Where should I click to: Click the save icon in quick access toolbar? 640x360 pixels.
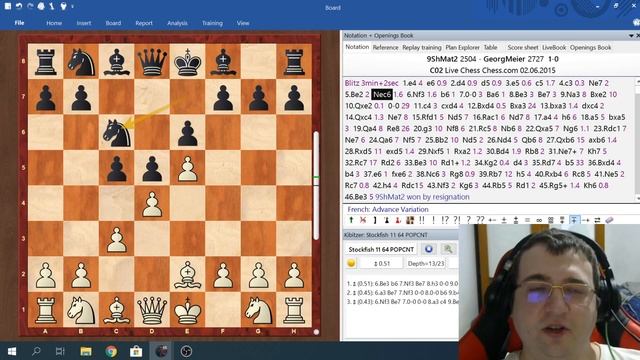8,6
